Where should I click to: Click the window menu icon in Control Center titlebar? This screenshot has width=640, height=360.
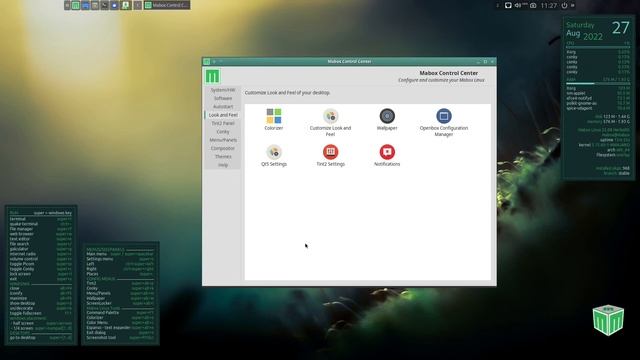coord(207,62)
